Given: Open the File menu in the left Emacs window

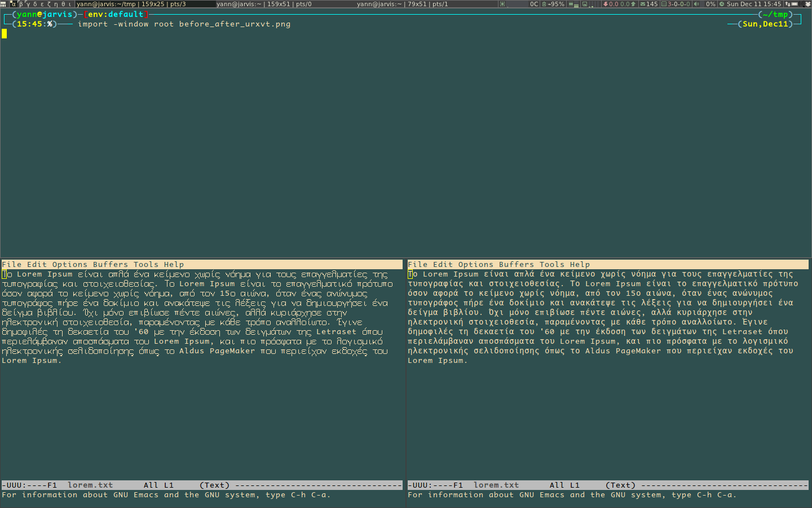Looking at the screenshot, I should [12, 264].
